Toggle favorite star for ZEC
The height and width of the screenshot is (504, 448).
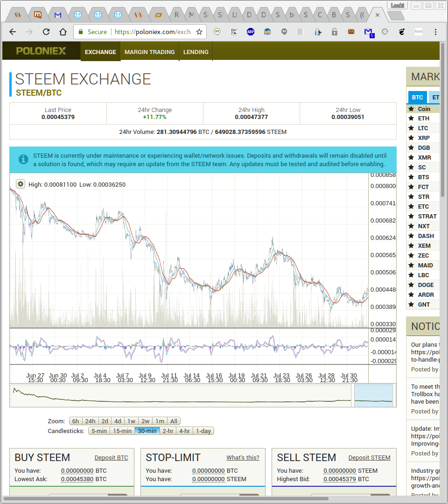[411, 256]
